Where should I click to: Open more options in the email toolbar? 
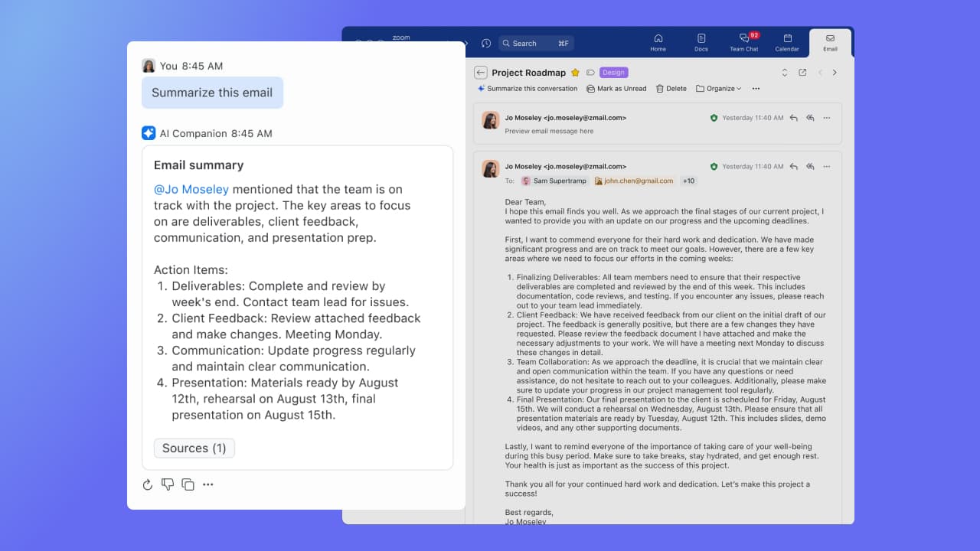coord(756,89)
